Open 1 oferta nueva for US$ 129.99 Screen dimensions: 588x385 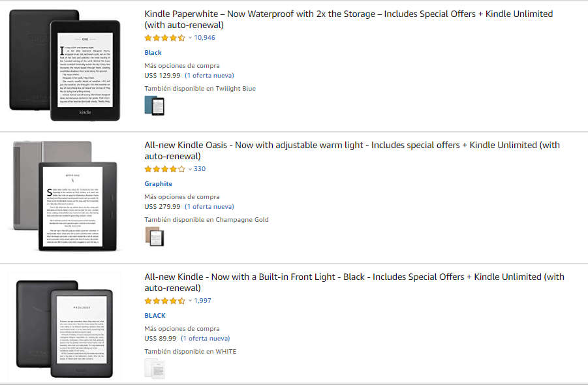point(209,75)
